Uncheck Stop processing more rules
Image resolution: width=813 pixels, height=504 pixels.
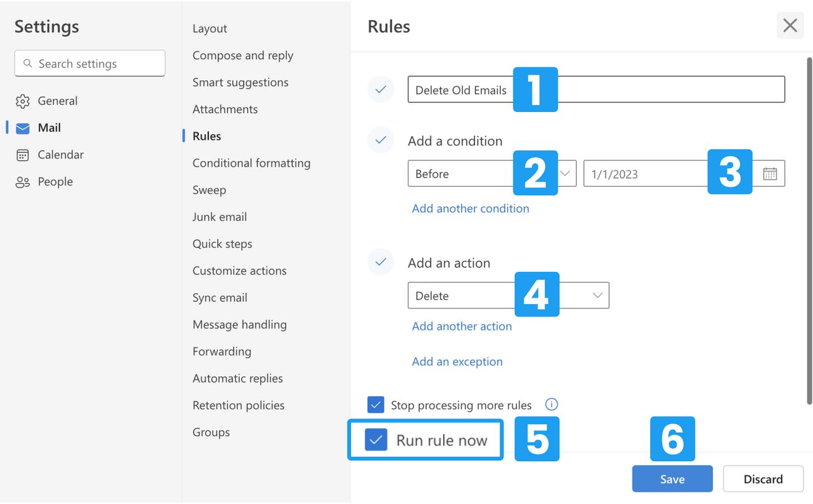376,405
